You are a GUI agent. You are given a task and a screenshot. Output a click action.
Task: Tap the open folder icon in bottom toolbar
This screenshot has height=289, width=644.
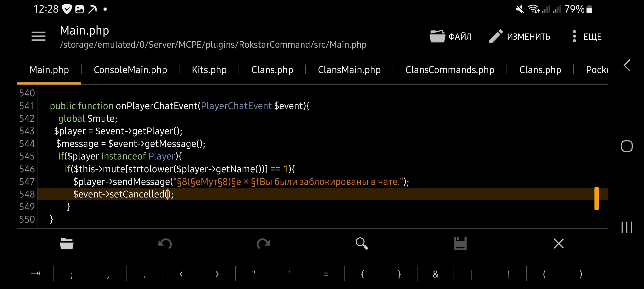click(67, 244)
